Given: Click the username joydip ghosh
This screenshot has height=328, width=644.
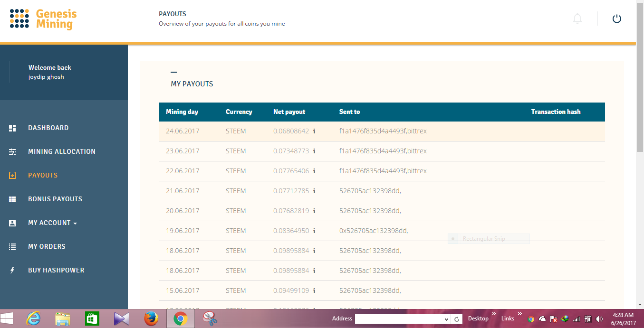Looking at the screenshot, I should 46,77.
